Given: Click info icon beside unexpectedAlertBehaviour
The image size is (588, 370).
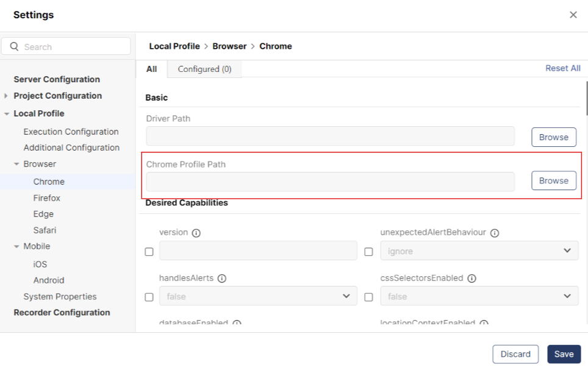Looking at the screenshot, I should [495, 233].
